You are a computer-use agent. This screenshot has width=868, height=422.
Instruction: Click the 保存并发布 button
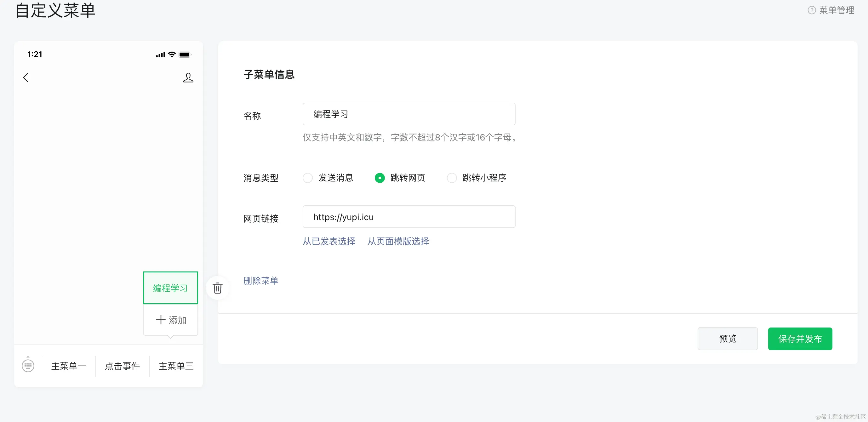point(800,339)
